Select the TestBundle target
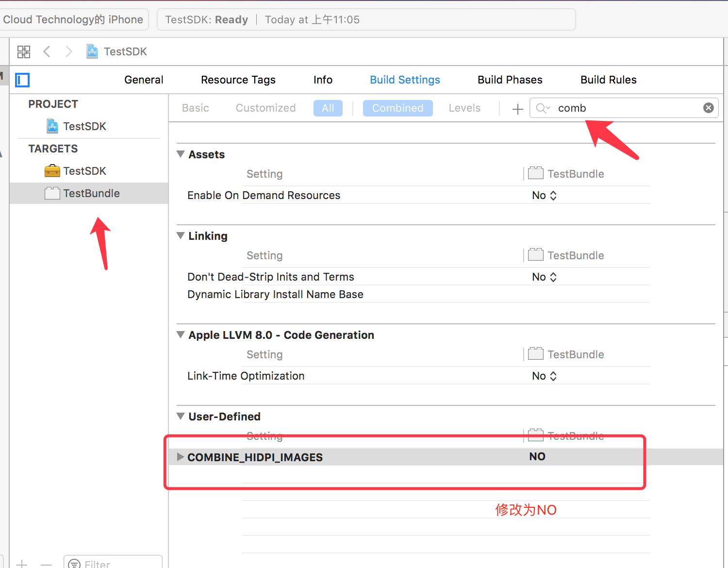This screenshot has height=568, width=728. (89, 193)
